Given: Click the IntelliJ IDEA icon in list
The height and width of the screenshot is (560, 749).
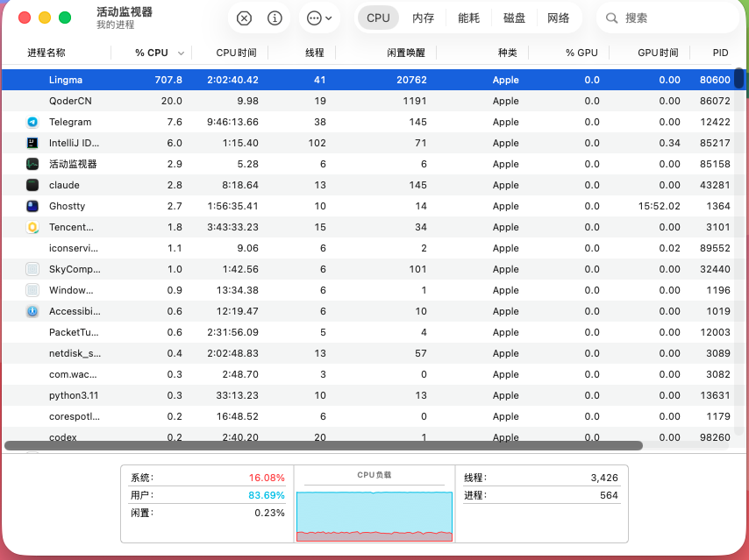Looking at the screenshot, I should [x=32, y=143].
